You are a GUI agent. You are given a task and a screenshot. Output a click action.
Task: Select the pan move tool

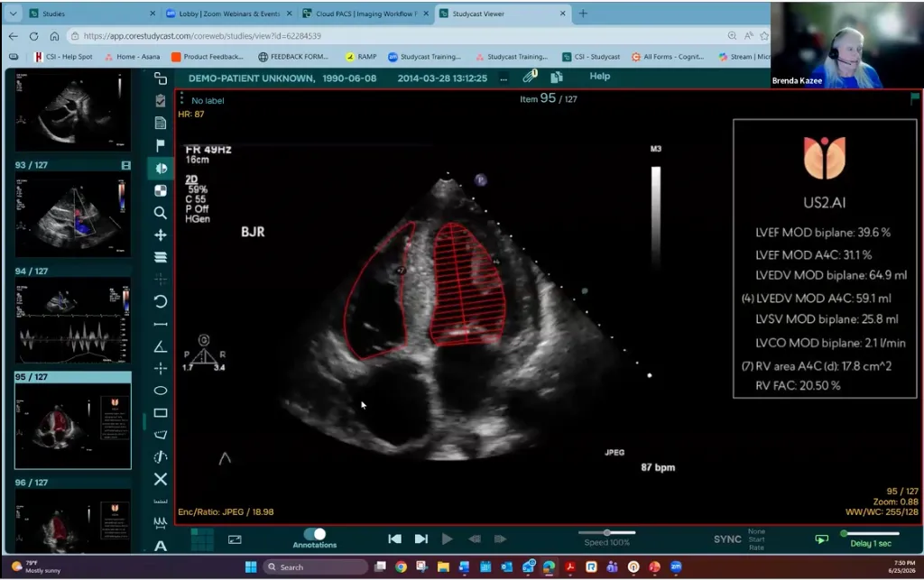161,235
